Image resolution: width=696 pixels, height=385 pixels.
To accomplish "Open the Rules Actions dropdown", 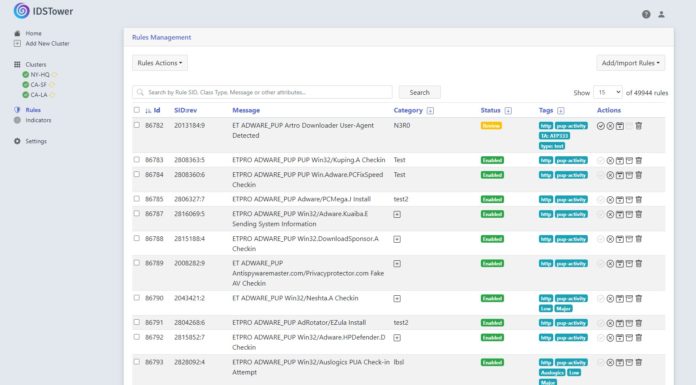I will (160, 63).
